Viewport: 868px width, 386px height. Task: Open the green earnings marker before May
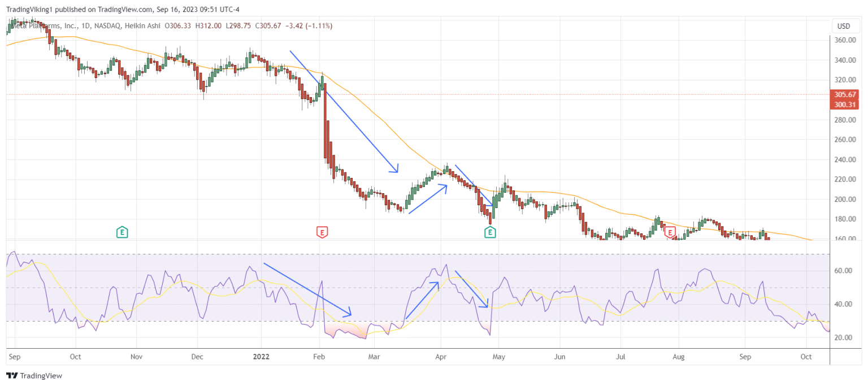[490, 232]
